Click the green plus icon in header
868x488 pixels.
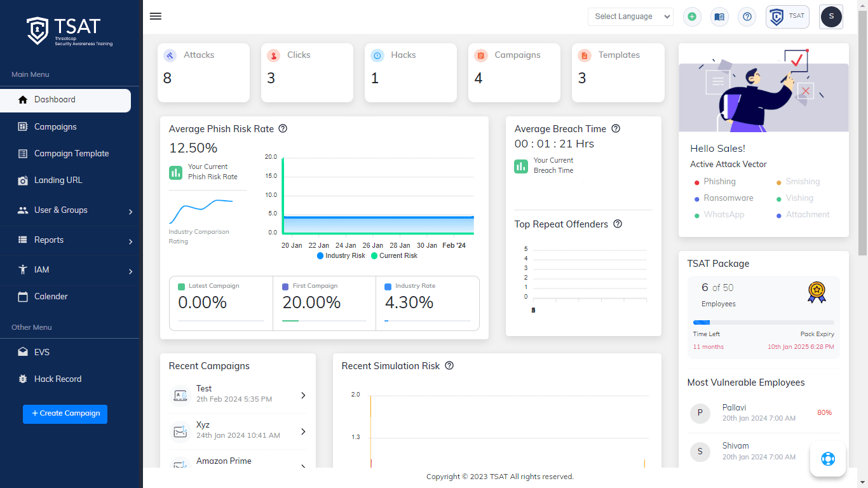pyautogui.click(x=692, y=17)
